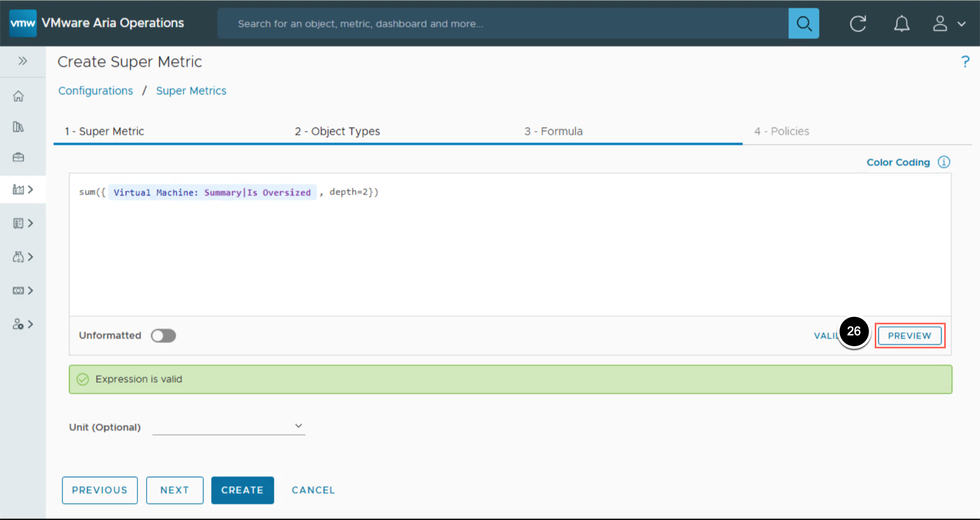Expand the left navigation panel
This screenshot has width=980, height=520.
tap(22, 61)
